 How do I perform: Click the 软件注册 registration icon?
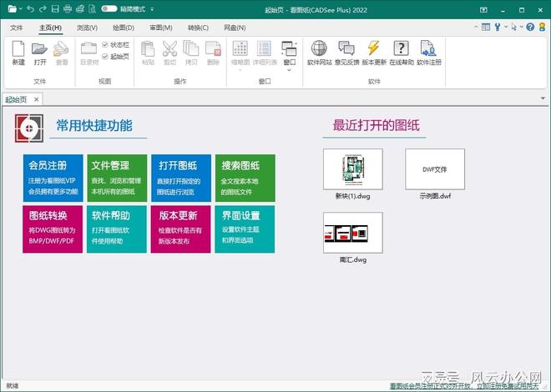pos(429,52)
